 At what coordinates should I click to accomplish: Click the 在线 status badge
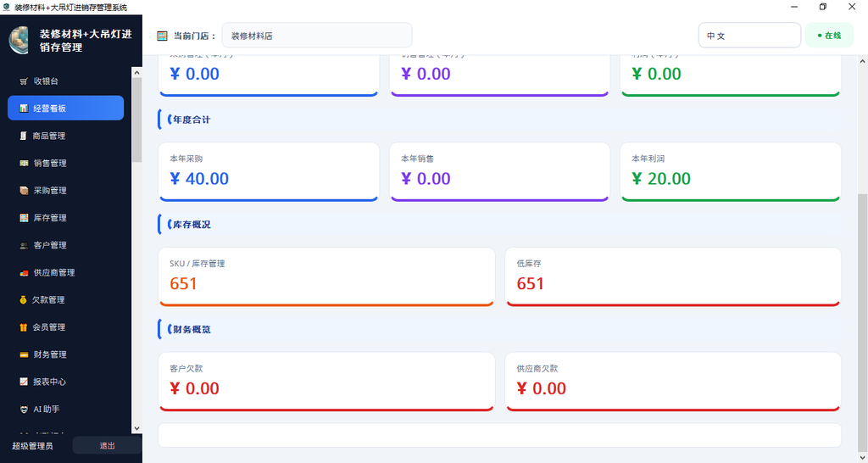click(829, 36)
